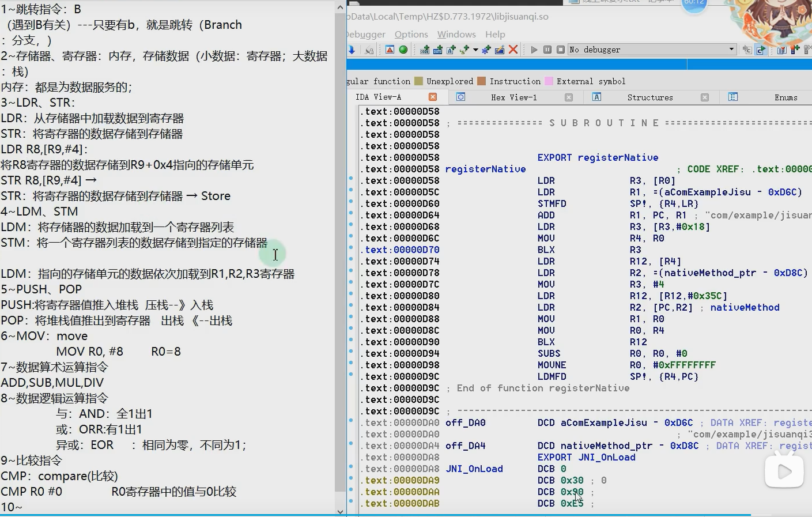Screen dimensions: 812x517
Task: Toggle breakpoint dot at .text:00000D58 LDR R3, [R0]
Action: tap(351, 179)
